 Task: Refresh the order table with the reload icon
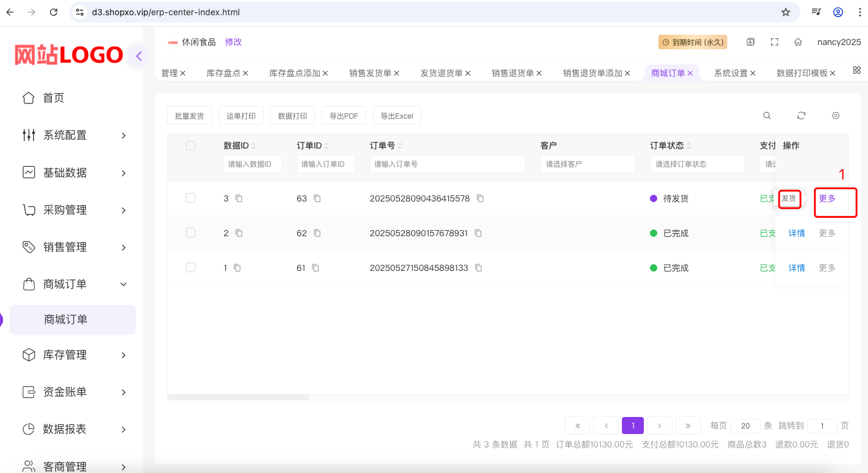pyautogui.click(x=802, y=116)
